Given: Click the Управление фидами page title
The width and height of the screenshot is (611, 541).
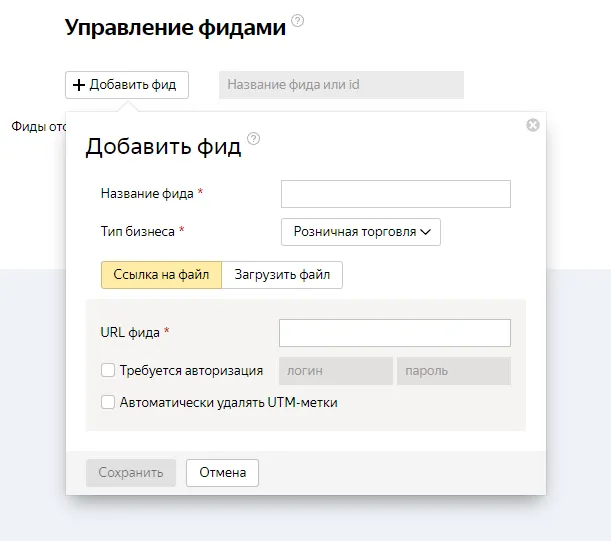Looking at the screenshot, I should [175, 27].
